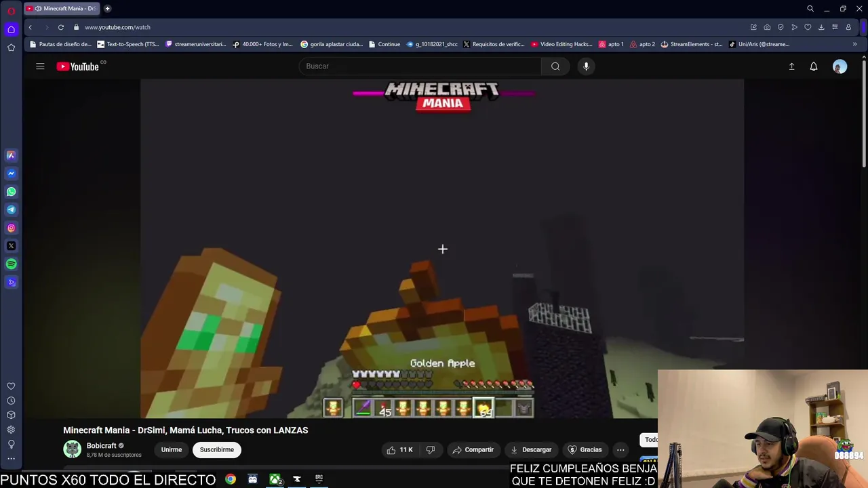Click the Descargar download button

[531, 449]
